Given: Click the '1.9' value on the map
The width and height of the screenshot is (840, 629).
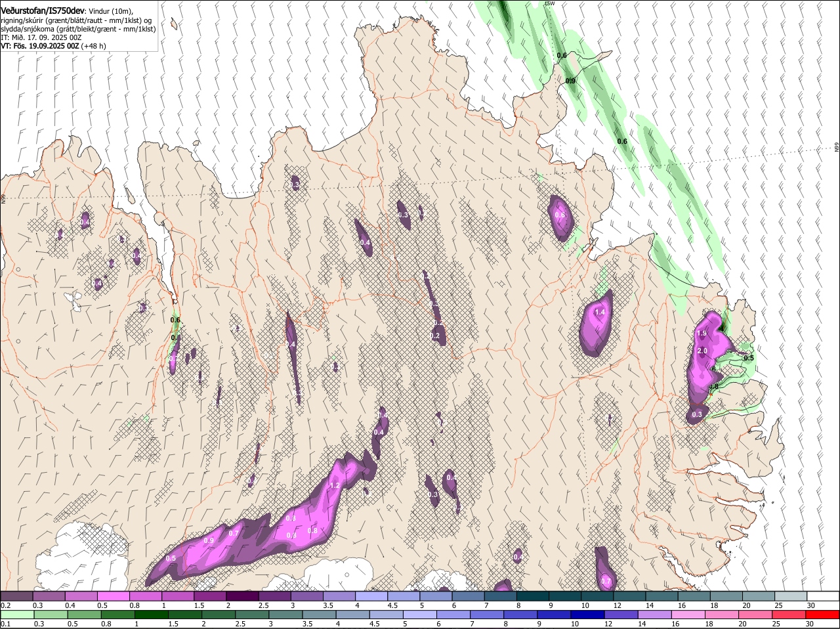Looking at the screenshot, I should pyautogui.click(x=702, y=334).
